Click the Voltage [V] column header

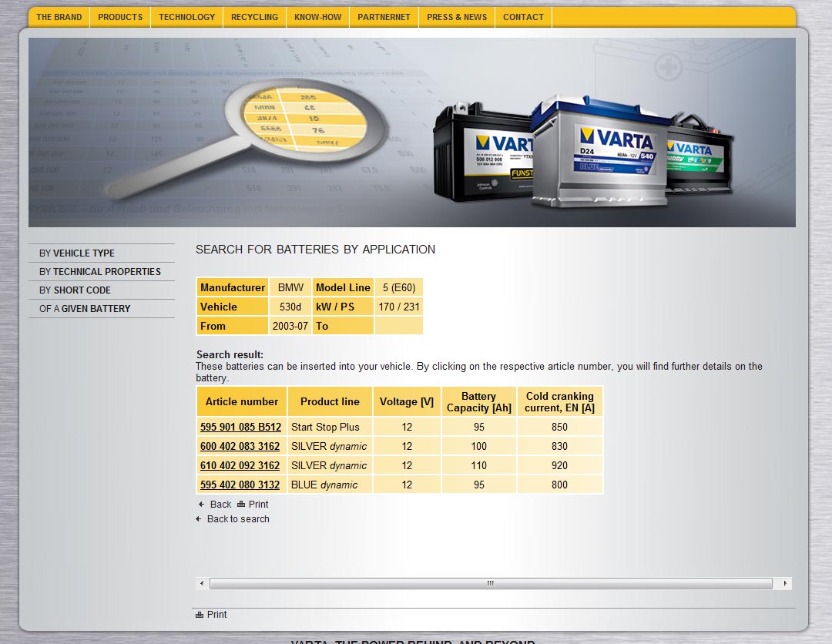click(407, 401)
